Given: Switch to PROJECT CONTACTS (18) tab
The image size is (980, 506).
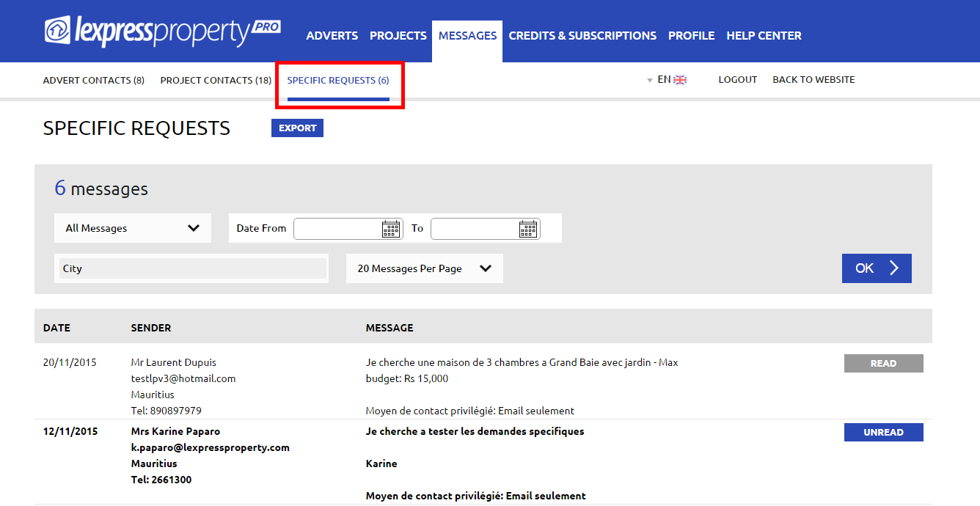Looking at the screenshot, I should pos(216,80).
